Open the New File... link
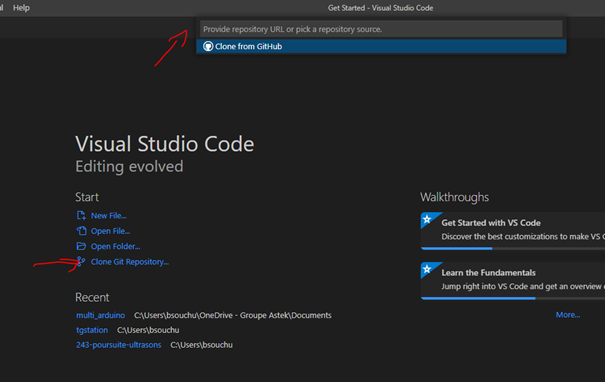The height and width of the screenshot is (382, 605). [x=108, y=216]
